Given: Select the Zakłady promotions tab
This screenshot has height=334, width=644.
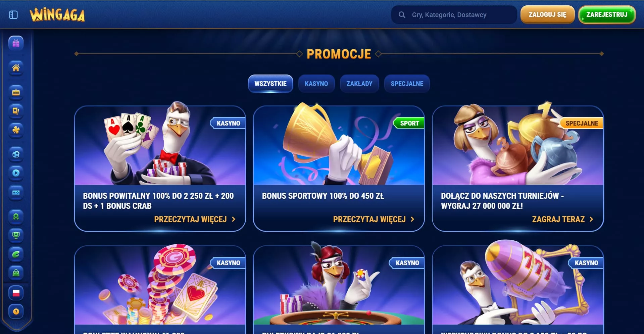Looking at the screenshot, I should (359, 84).
